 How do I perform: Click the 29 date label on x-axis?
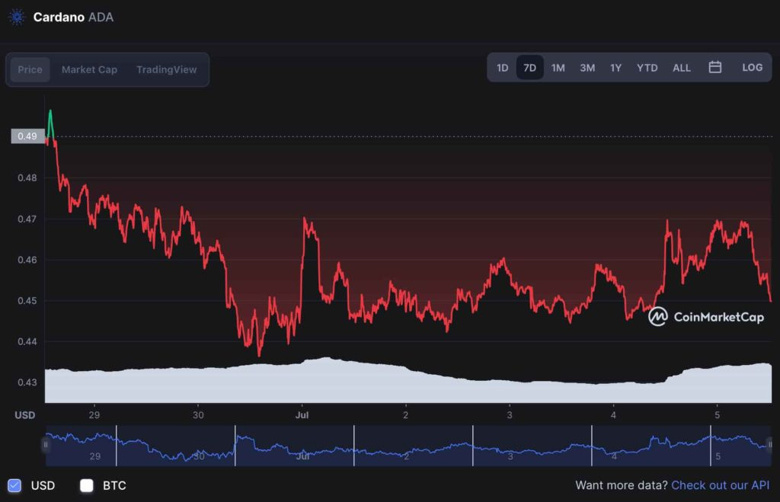tap(94, 415)
